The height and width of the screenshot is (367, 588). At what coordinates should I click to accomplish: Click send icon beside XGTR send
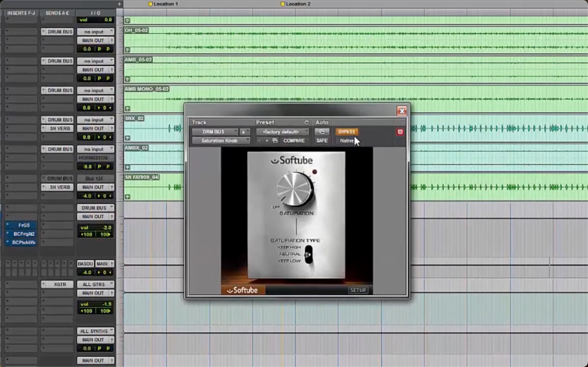pos(43,284)
